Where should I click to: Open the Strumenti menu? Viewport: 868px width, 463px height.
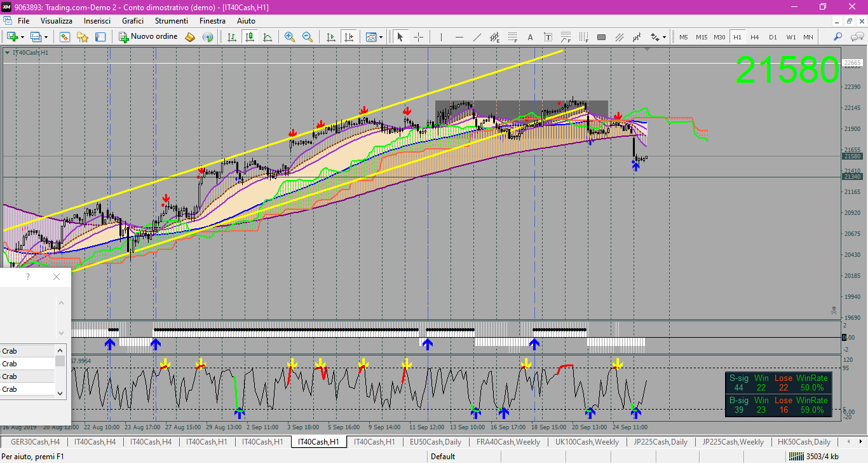coord(172,21)
